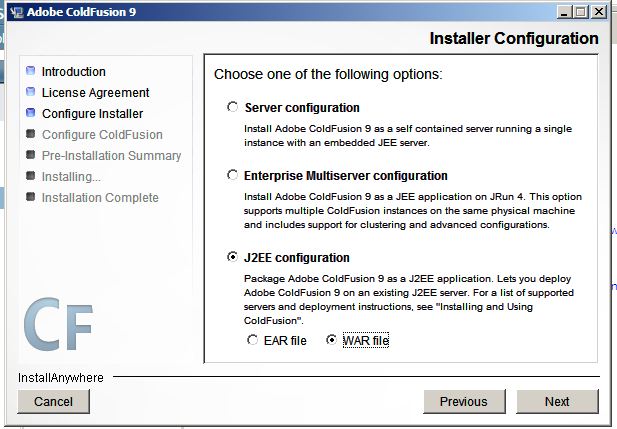Click the Installation Complete bullet icon
This screenshot has width=617, height=429.
pos(31,198)
